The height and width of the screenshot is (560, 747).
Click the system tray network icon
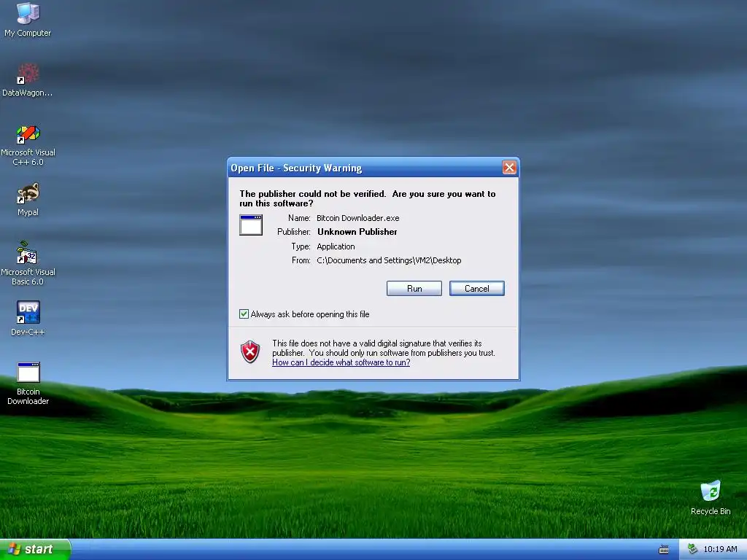point(693,549)
